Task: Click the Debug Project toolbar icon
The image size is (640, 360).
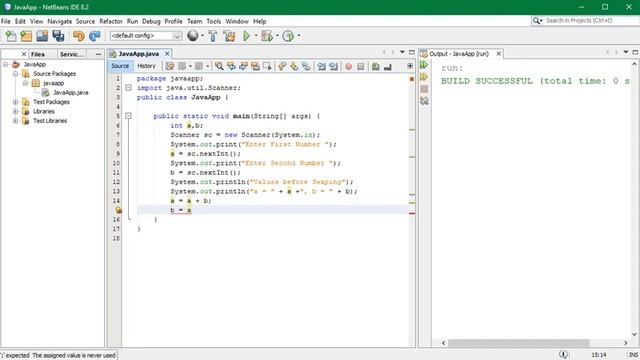Action: 267,36
